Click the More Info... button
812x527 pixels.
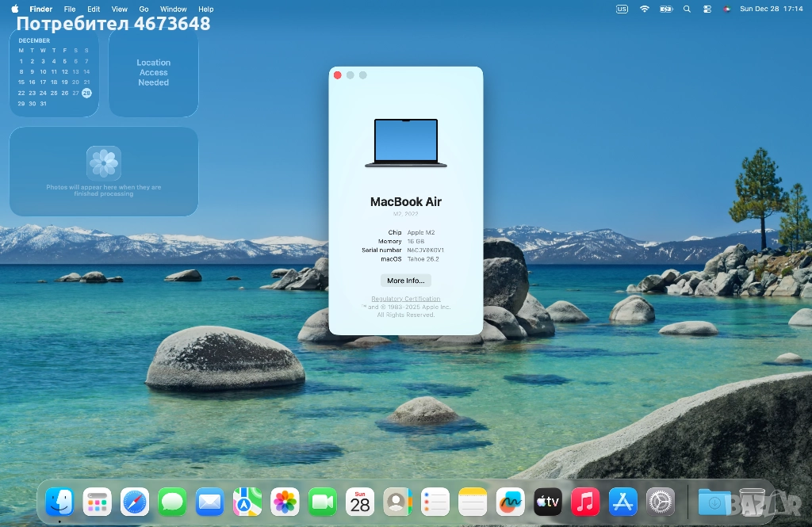point(405,281)
